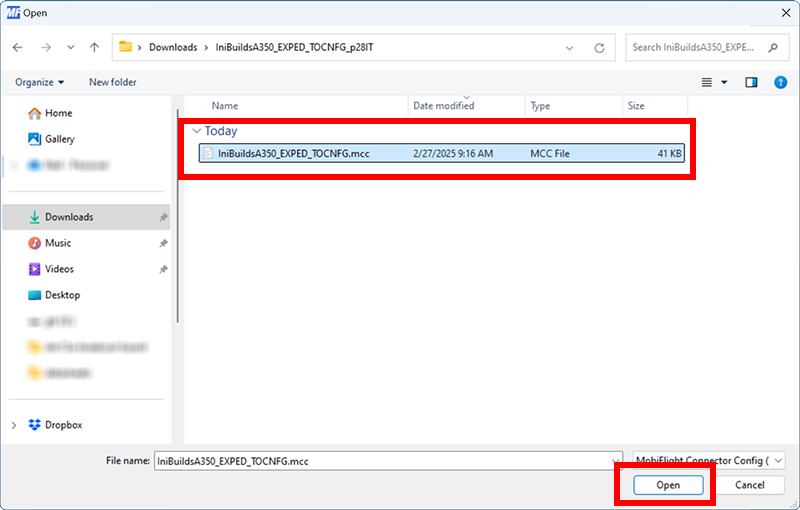Click the folder icon in address bar
Viewport: 800px width, 510px height.
126,47
